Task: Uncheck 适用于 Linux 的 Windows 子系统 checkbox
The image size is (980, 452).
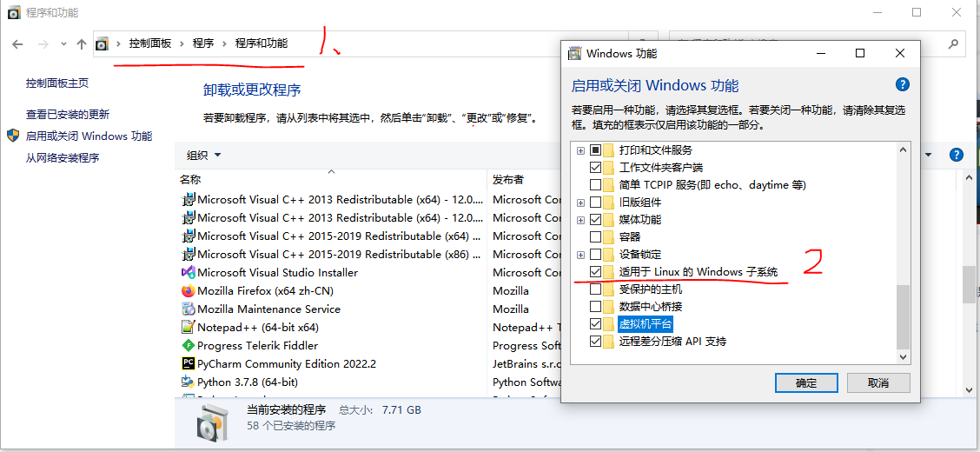Action: (x=596, y=272)
